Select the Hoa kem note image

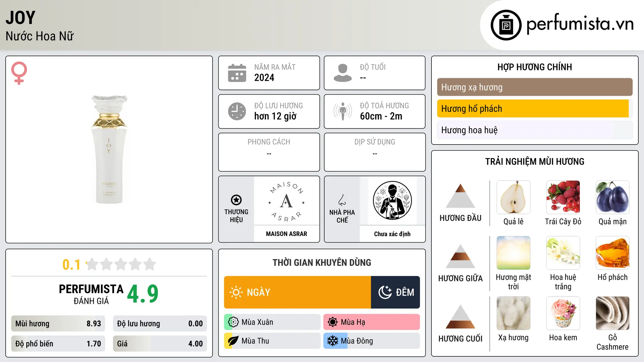563,313
